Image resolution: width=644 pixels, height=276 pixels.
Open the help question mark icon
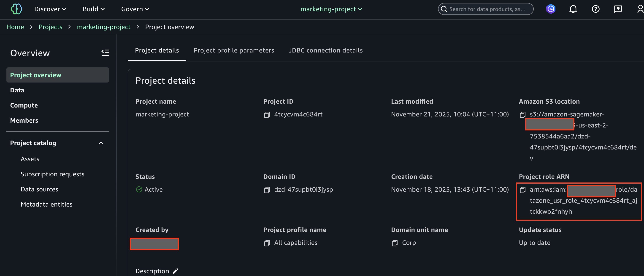coord(595,9)
